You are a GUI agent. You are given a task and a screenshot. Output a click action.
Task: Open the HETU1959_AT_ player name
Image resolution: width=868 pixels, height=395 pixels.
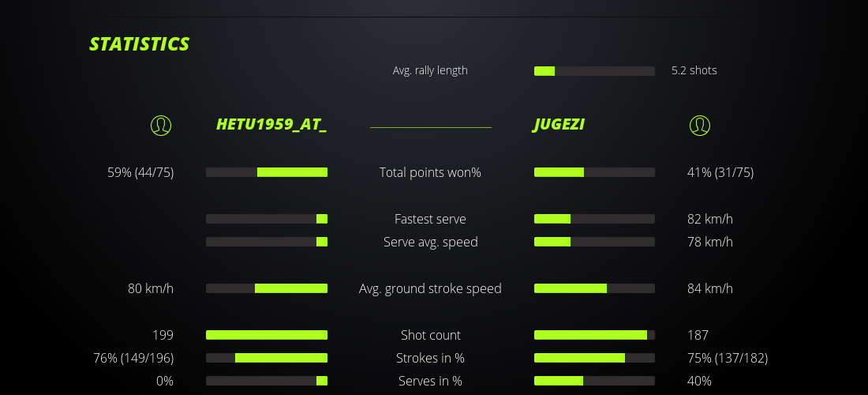pos(271,125)
